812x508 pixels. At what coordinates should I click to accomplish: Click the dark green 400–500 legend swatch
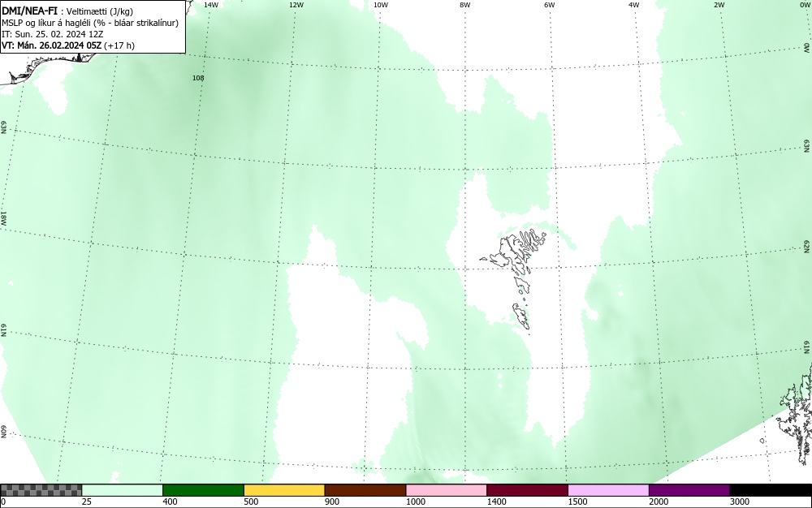(203, 490)
